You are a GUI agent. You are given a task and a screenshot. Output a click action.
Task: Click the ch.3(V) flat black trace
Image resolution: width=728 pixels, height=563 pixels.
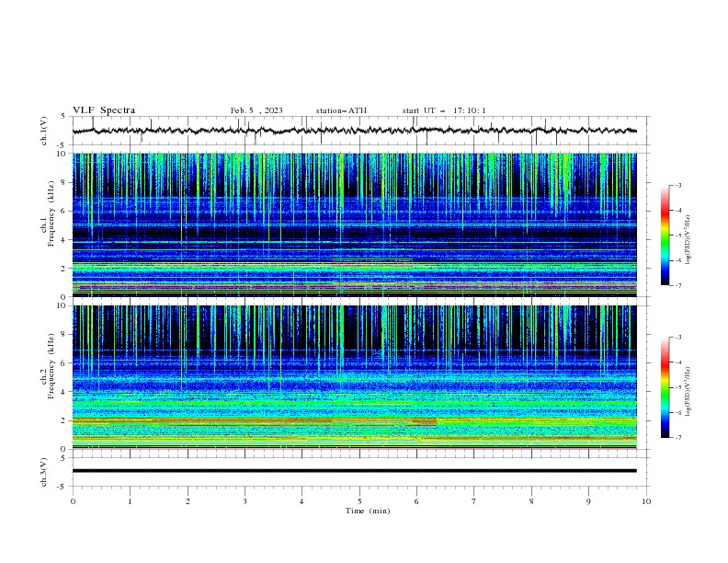tap(354, 471)
